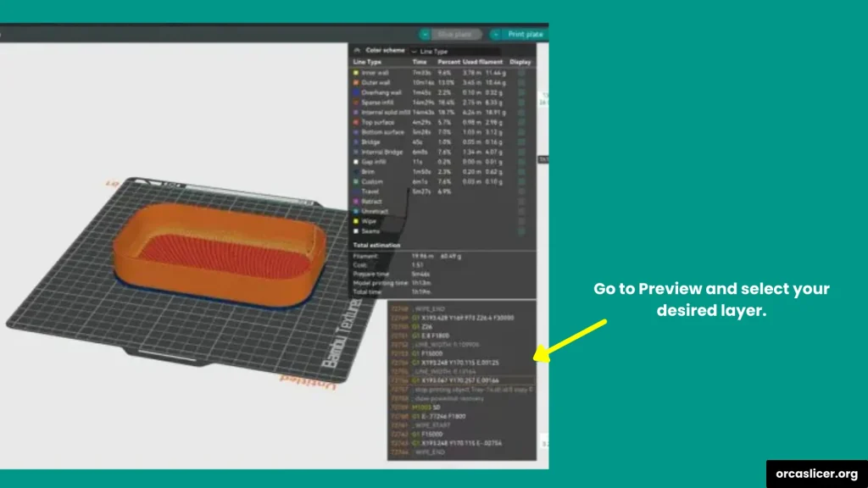Click the Overhang wall color swatch
The image size is (868, 488).
coord(356,92)
